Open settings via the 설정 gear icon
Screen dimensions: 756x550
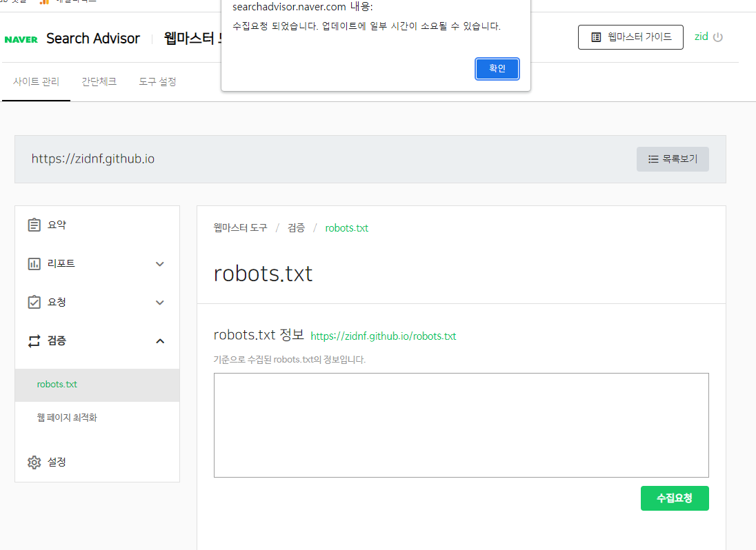34,462
